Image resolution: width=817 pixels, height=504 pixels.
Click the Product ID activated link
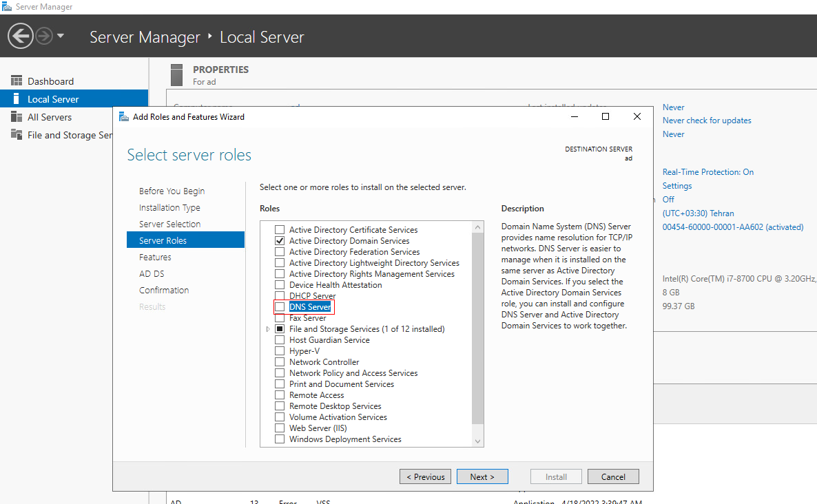click(733, 227)
